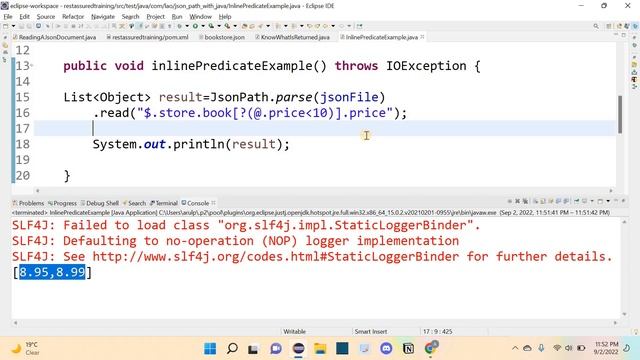Open the Run button dropdown arrow
Image resolution: width=640 pixels, height=360 pixels.
[x=203, y=26]
